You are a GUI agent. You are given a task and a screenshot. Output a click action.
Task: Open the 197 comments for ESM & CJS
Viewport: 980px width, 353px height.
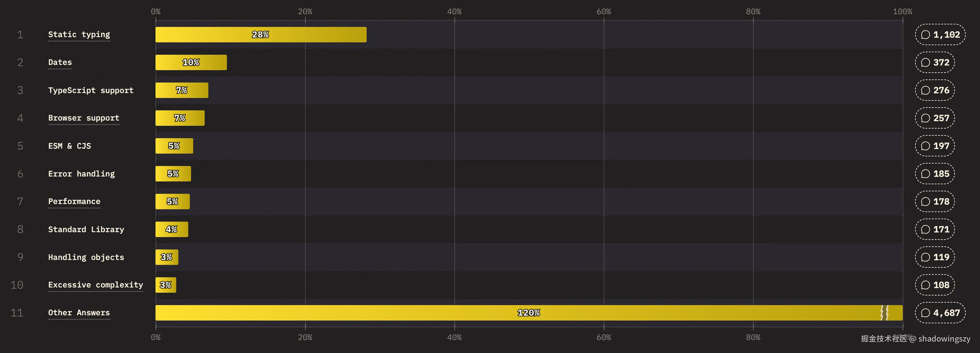coord(935,146)
